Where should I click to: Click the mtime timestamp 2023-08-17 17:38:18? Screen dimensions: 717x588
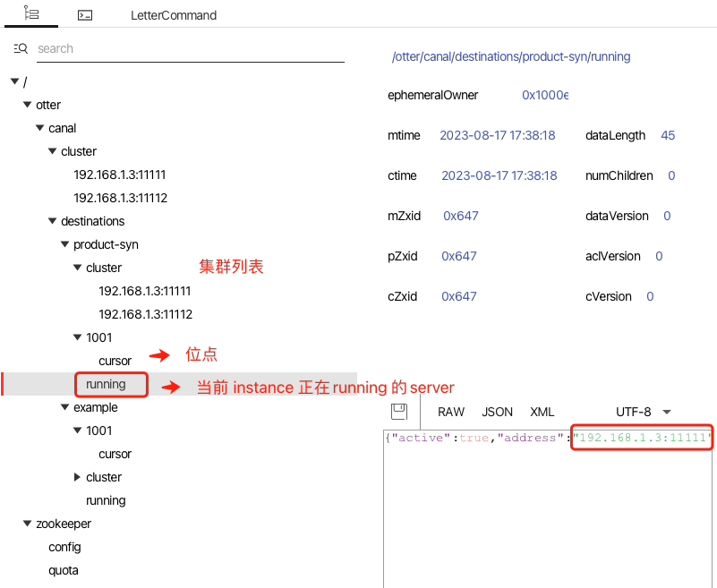click(498, 135)
